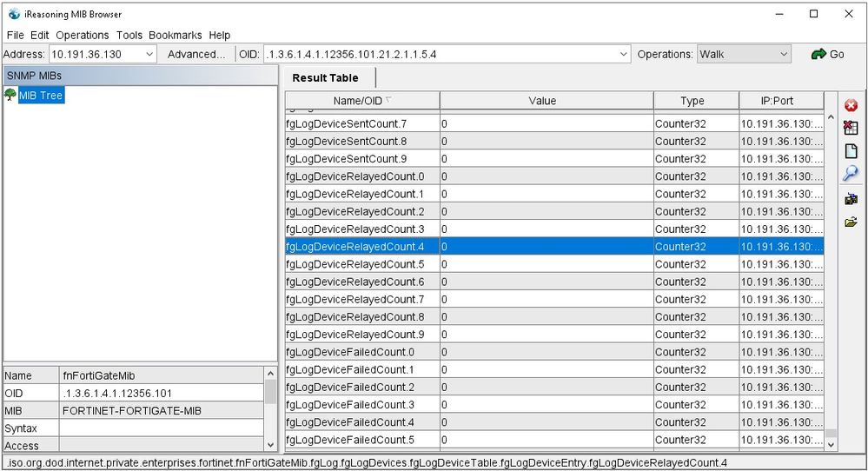Open the Tools menu

click(129, 35)
